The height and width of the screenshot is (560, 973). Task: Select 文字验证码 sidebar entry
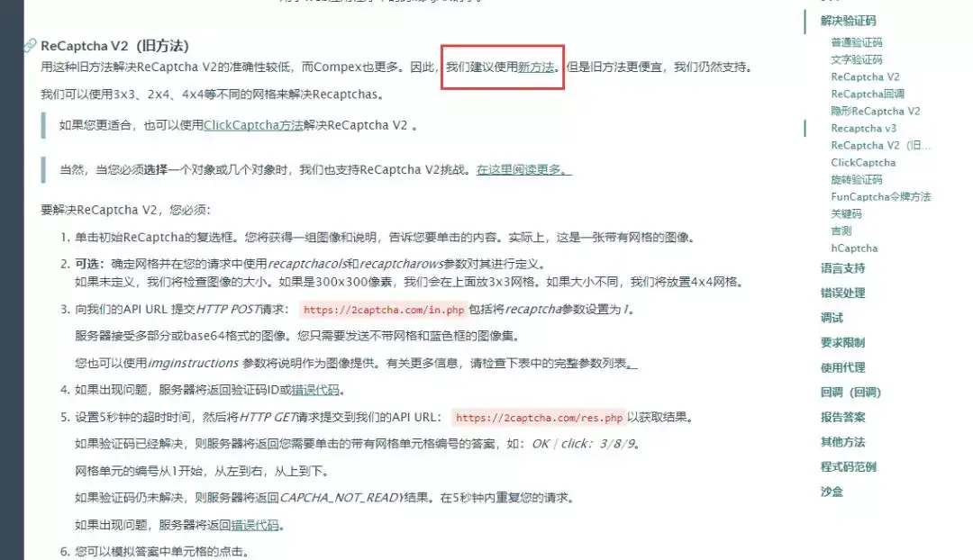(857, 59)
